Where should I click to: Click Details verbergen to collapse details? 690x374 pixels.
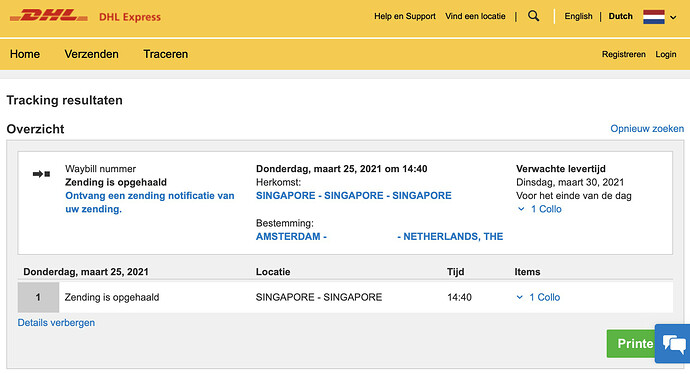pos(56,323)
